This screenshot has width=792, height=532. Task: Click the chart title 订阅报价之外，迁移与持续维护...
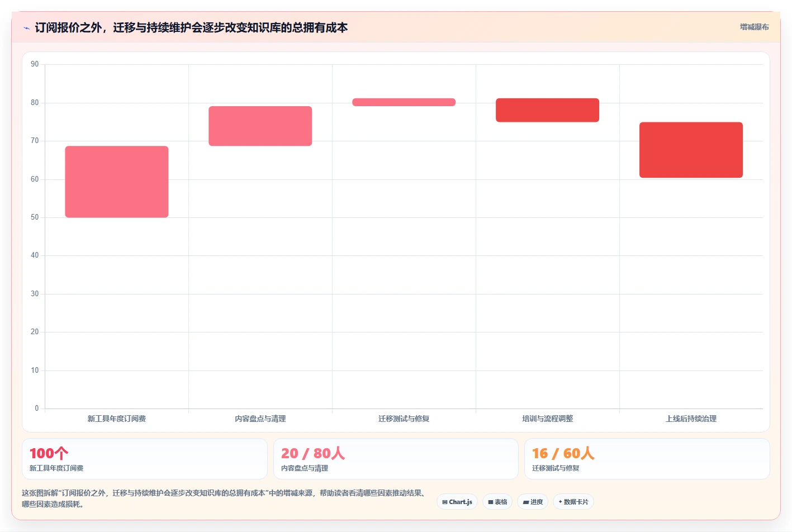(x=191, y=27)
